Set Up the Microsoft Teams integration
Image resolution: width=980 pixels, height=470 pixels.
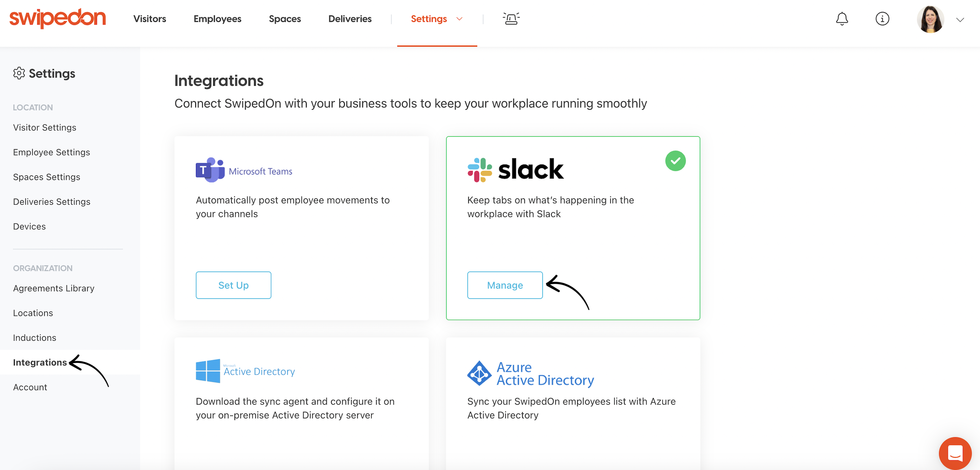(x=233, y=285)
